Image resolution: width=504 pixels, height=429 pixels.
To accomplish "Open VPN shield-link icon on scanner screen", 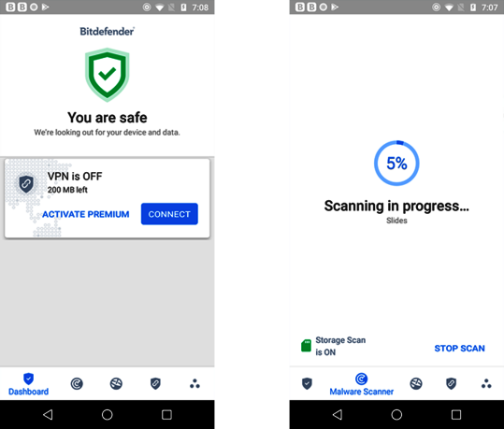I will [452, 383].
